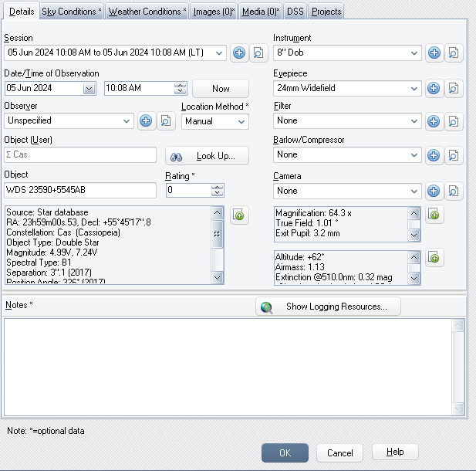Click the add new Session plus icon
This screenshot has width=476, height=471.
click(x=239, y=53)
